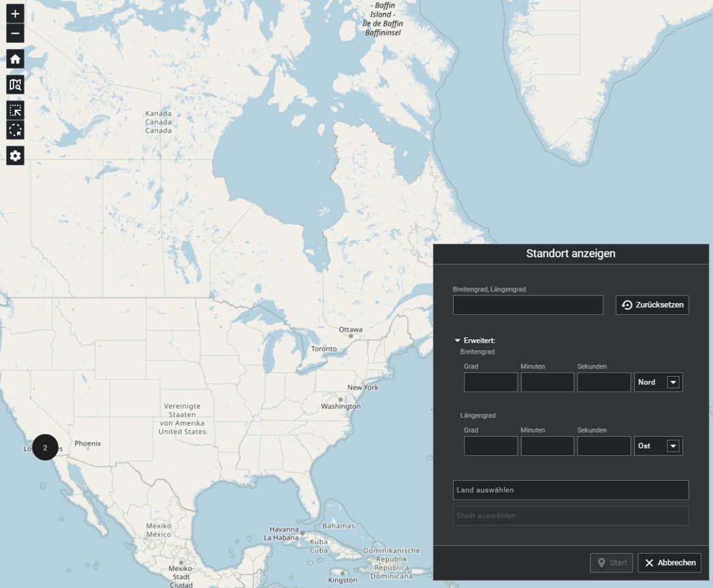Click the Kanada Canada country label

[x=158, y=122]
